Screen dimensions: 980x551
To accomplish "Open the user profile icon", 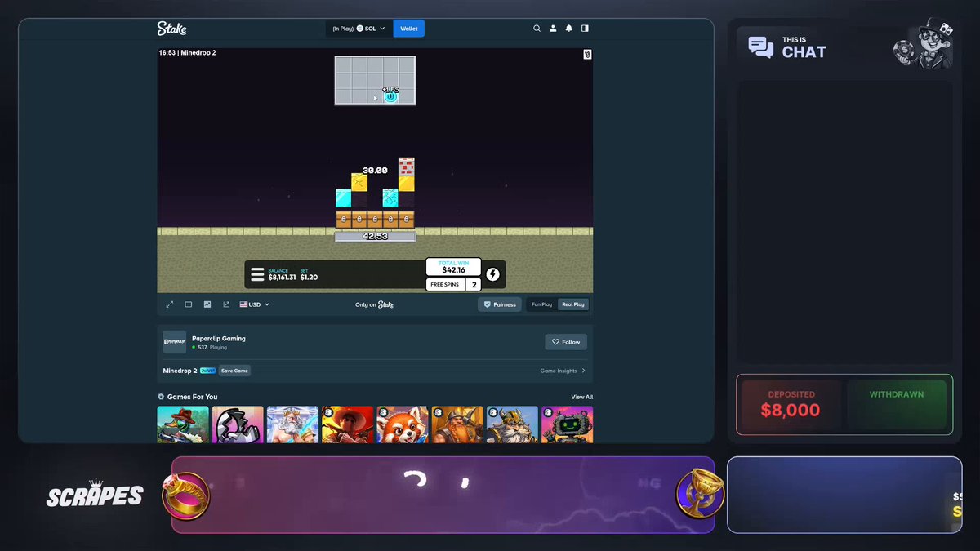I will [x=553, y=29].
